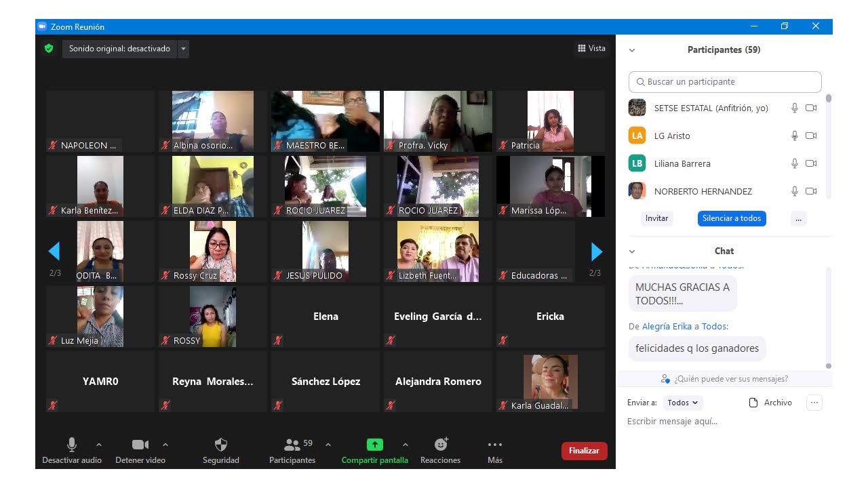Open the Reacciones smiley icon
Viewport: 868px width, 488px height.
[441, 445]
